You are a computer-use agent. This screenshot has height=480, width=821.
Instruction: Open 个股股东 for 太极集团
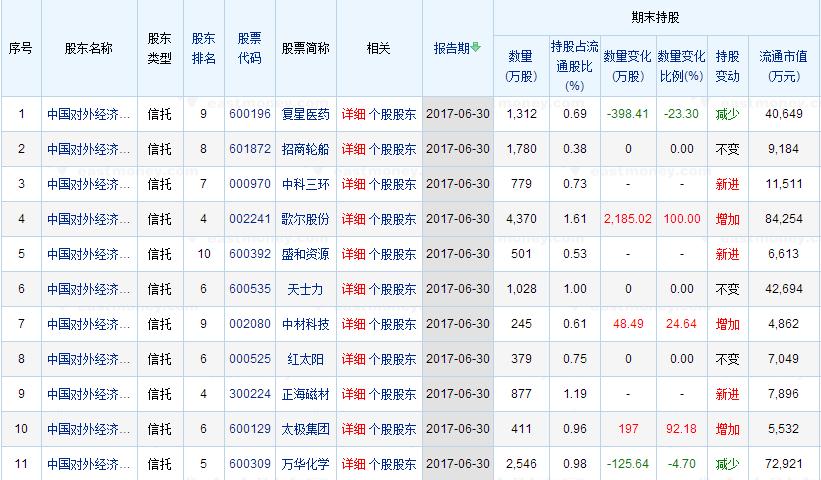393,429
